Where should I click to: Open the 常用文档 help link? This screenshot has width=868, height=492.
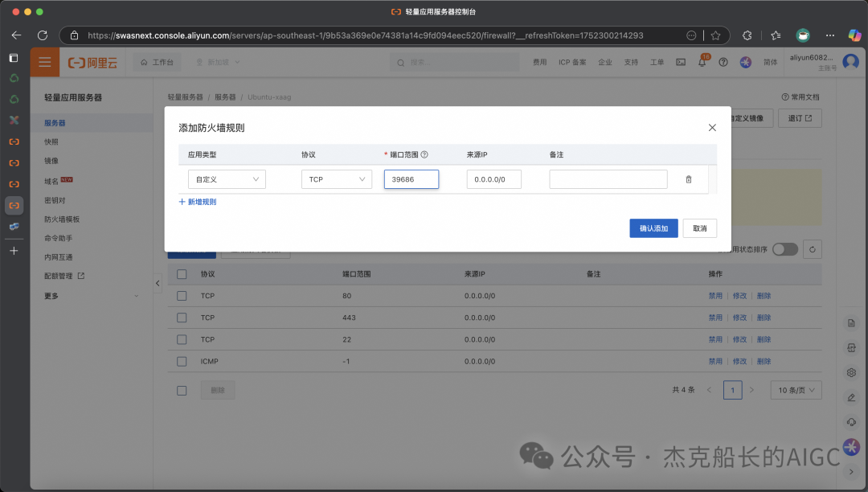tap(800, 96)
